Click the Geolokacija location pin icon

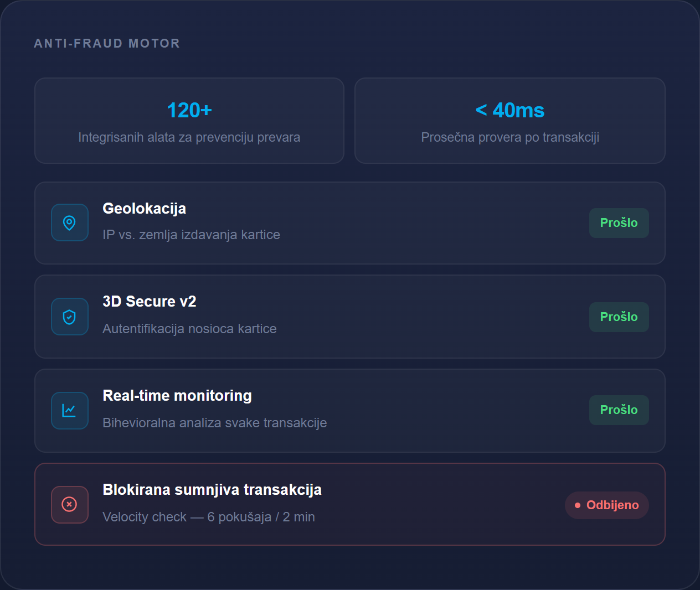tap(69, 222)
